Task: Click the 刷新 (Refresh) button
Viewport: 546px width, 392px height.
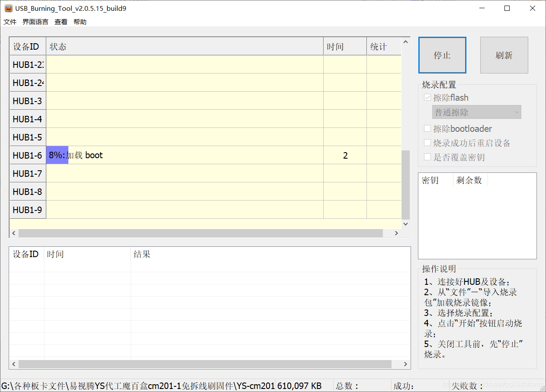Action: pos(504,55)
